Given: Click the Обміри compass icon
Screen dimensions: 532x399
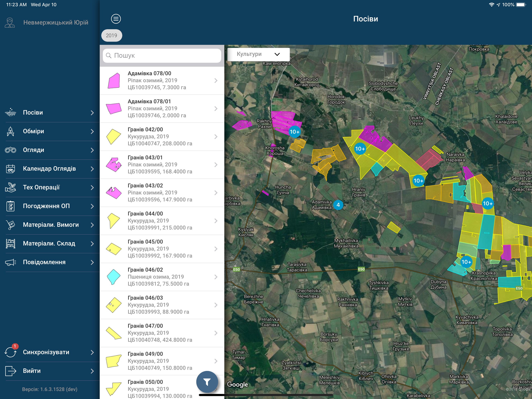Looking at the screenshot, I should click(10, 131).
